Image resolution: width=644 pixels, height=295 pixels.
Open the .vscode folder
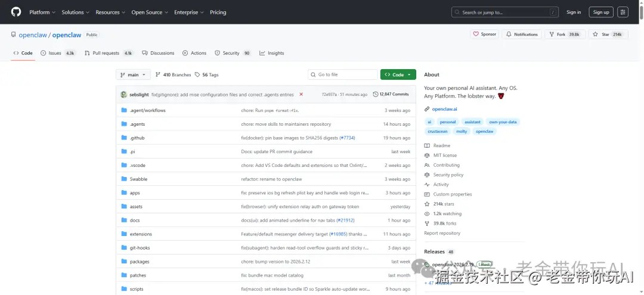138,165
